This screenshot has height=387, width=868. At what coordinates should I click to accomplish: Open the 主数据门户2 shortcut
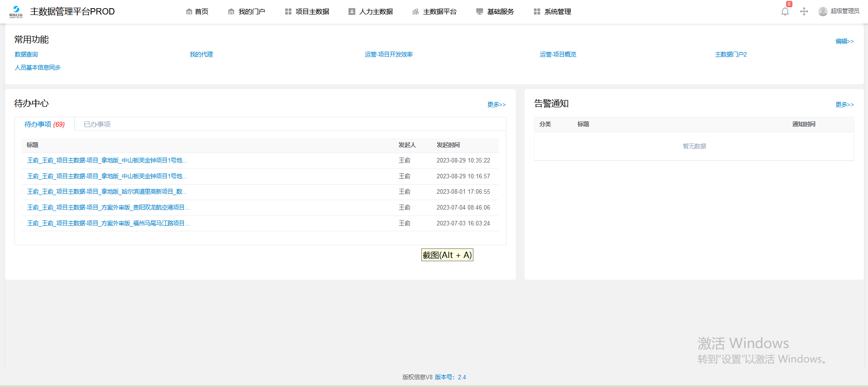click(x=731, y=54)
